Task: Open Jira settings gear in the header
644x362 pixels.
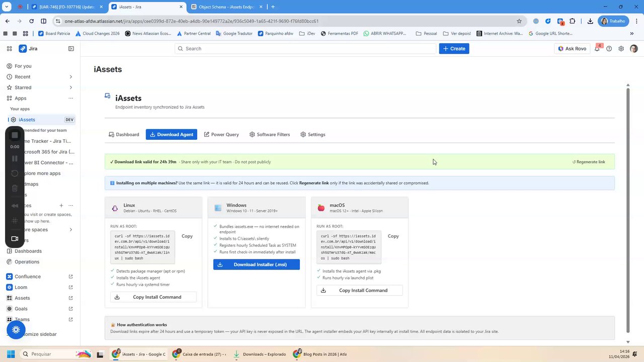Action: pyautogui.click(x=621, y=49)
